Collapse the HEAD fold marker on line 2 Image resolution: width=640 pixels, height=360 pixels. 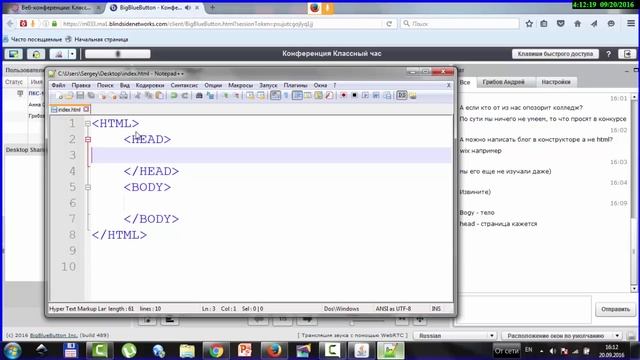click(88, 139)
